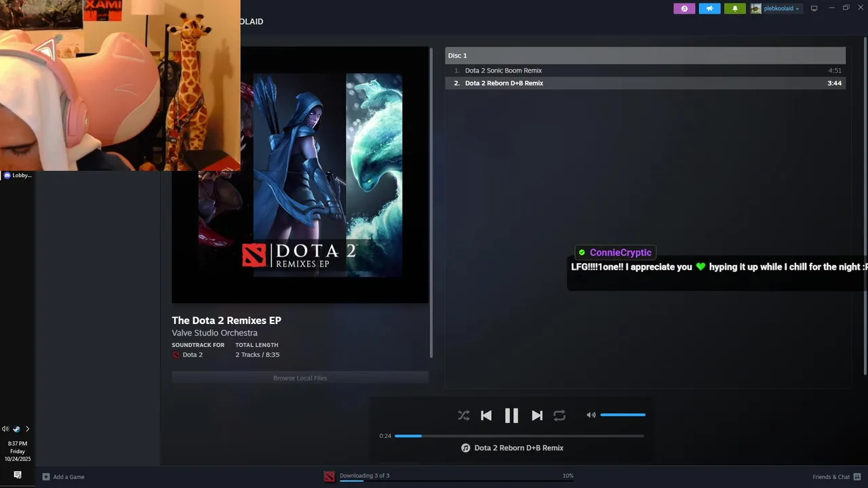868x488 pixels.
Task: Open the Windows notification center icon
Action: pos(18,474)
